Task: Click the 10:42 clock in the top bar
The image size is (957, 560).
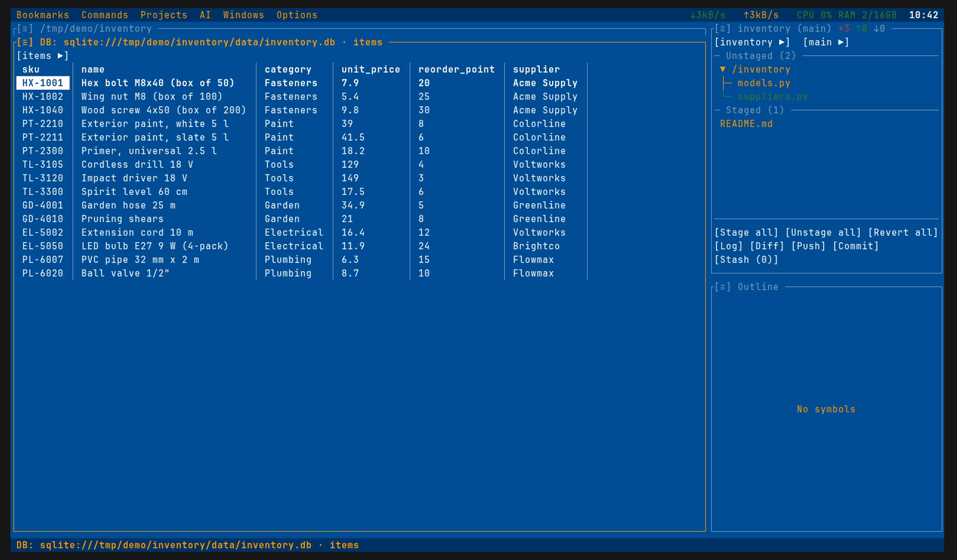Action: 924,15
